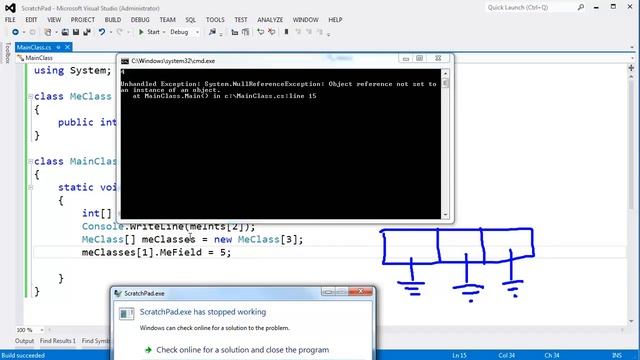Click the Find in Files toolbar icon
Viewport: 640px width, 360px height.
[x=212, y=32]
